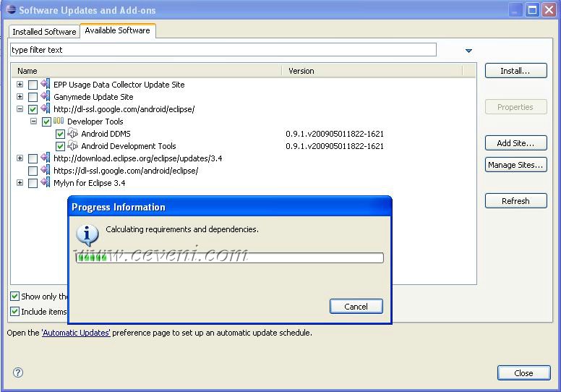The width and height of the screenshot is (561, 392).
Task: Click the http://dl-ssl.google.com/android/eclipse/ site icon
Action: [x=45, y=108]
